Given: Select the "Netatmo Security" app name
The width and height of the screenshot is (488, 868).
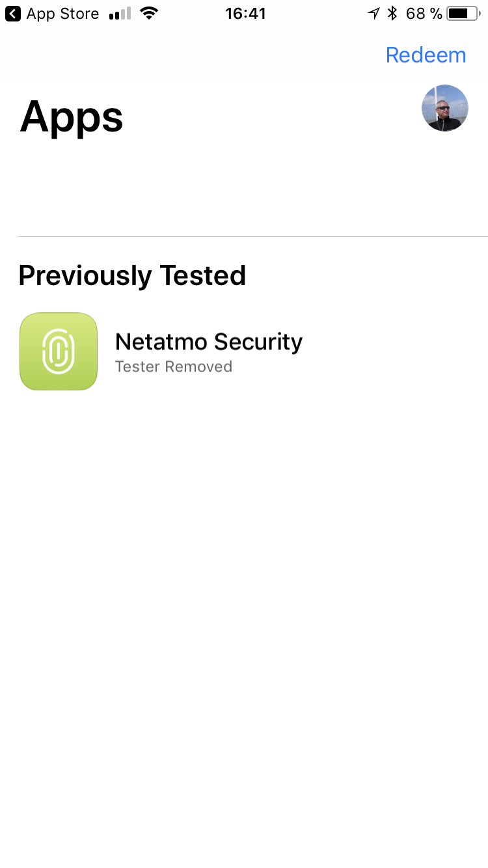Looking at the screenshot, I should 208,342.
